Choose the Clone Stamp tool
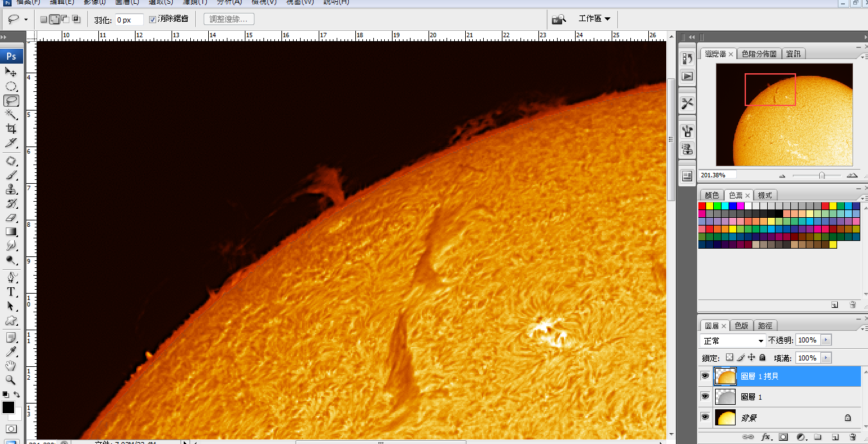 point(11,189)
